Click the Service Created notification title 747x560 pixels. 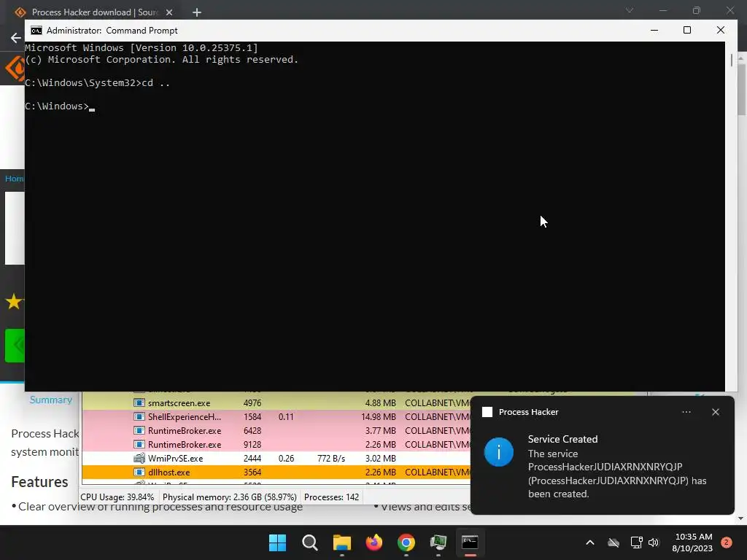point(562,439)
